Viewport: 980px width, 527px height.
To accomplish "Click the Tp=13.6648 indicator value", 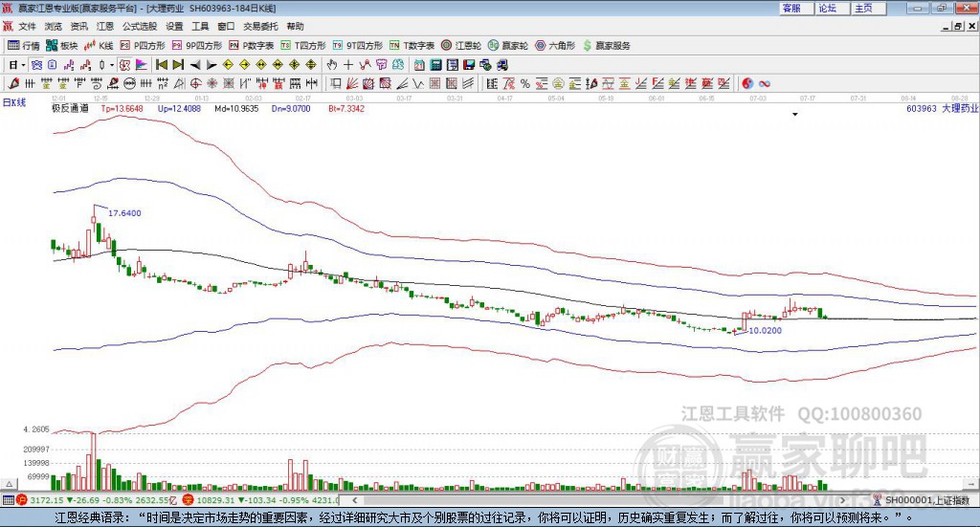I will [122, 109].
